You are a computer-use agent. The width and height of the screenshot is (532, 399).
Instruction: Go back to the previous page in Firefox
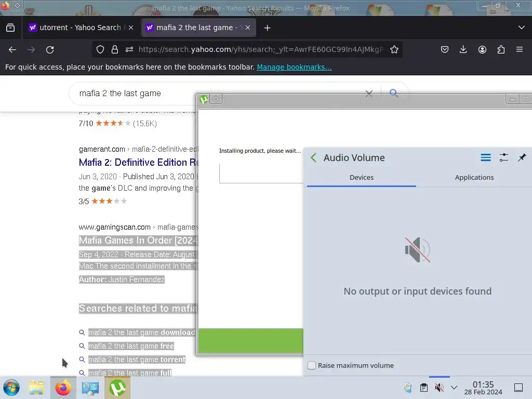12,49
